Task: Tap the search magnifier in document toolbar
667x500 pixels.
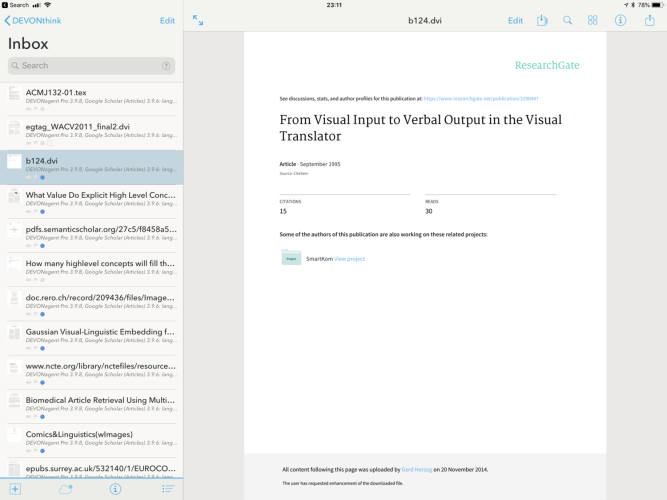Action: [567, 20]
